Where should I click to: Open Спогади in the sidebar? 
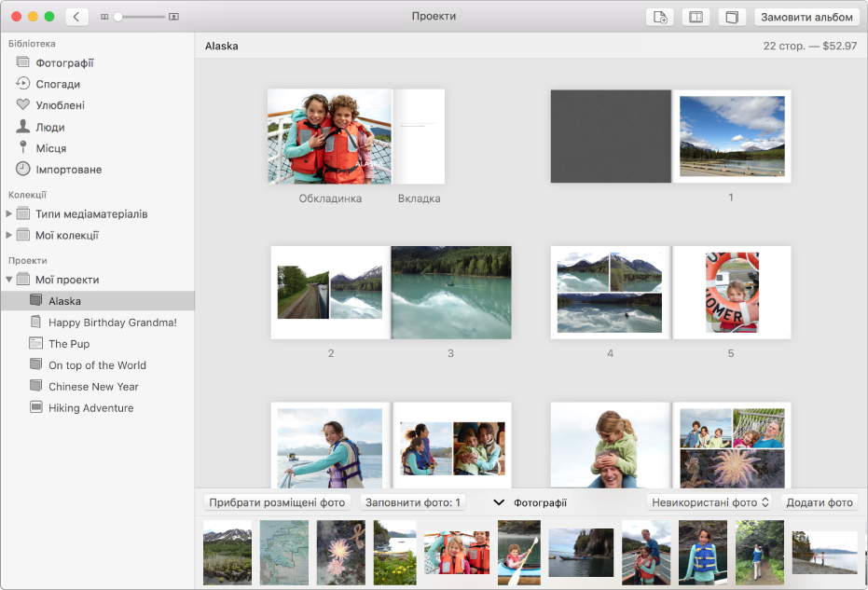(57, 84)
